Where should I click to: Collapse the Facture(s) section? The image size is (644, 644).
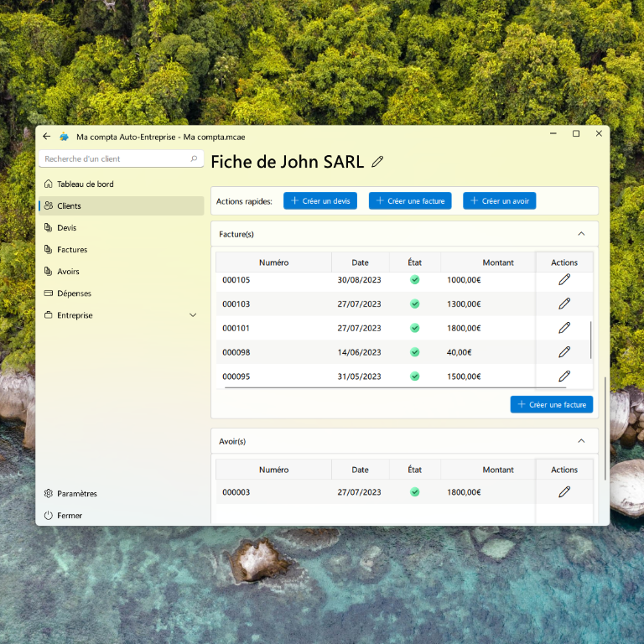[581, 234]
